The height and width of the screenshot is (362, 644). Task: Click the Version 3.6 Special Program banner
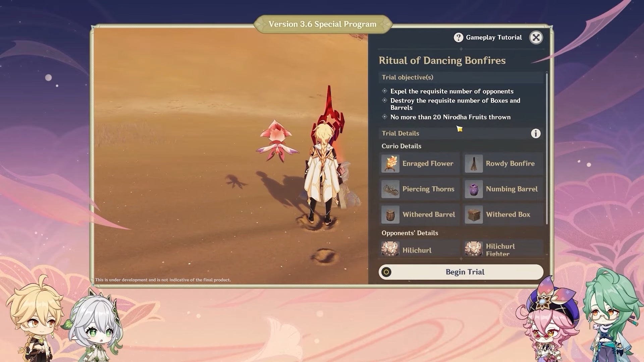coord(322,24)
